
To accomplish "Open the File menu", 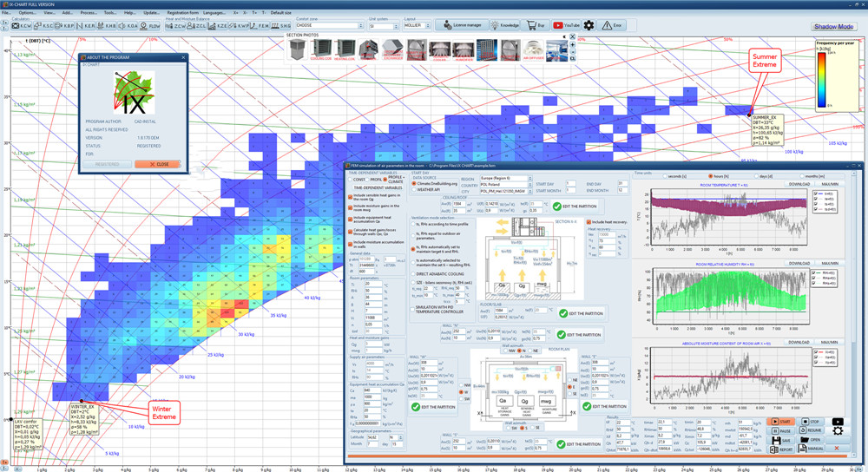I will pyautogui.click(x=6, y=13).
